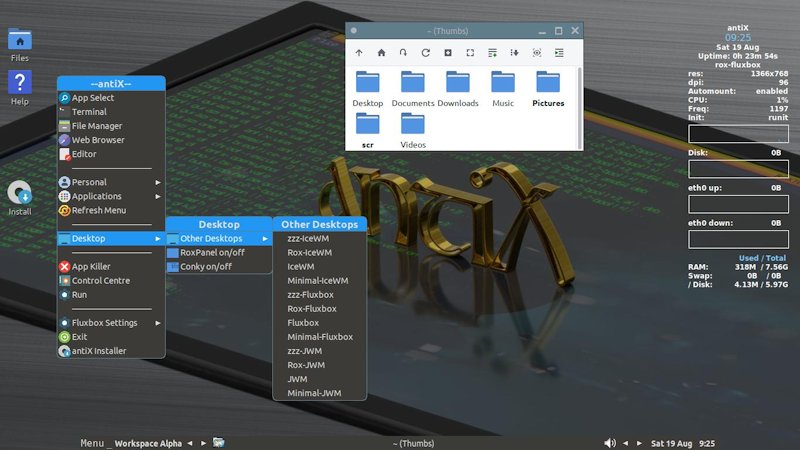Select IceWM in Other Desktops
The height and width of the screenshot is (450, 800).
(319, 266)
